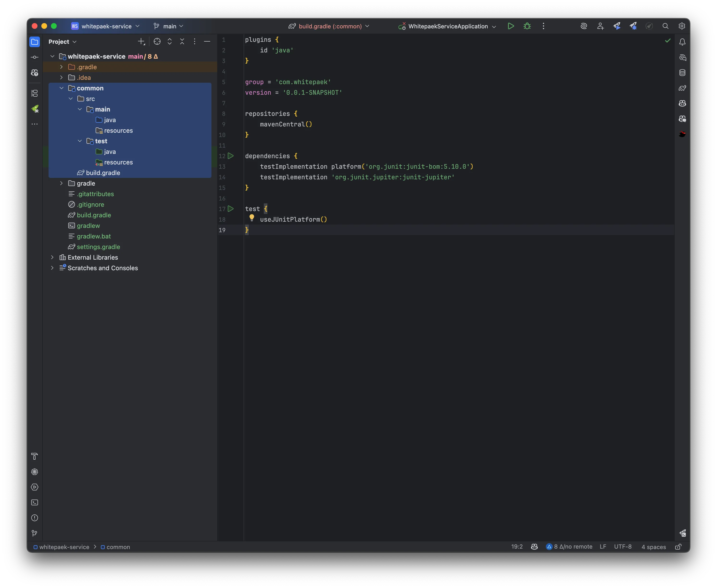The image size is (717, 588).
Task: Select build.gradle under common module
Action: [103, 173]
